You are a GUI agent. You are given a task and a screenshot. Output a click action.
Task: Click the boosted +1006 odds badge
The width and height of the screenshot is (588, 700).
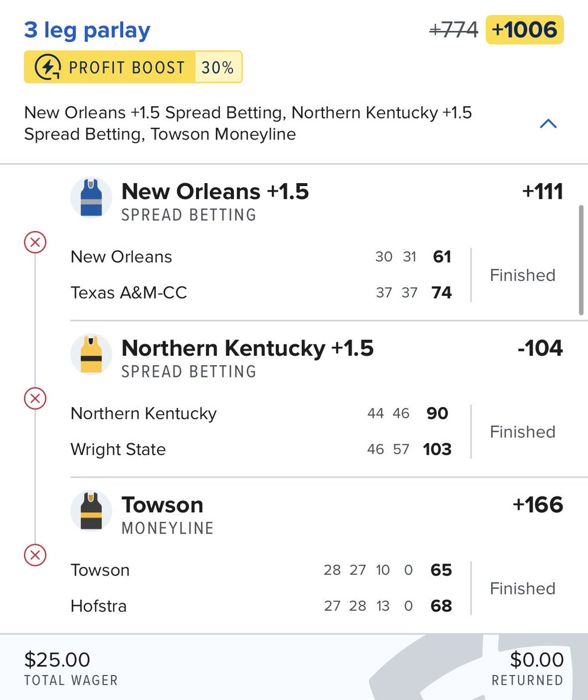524,29
